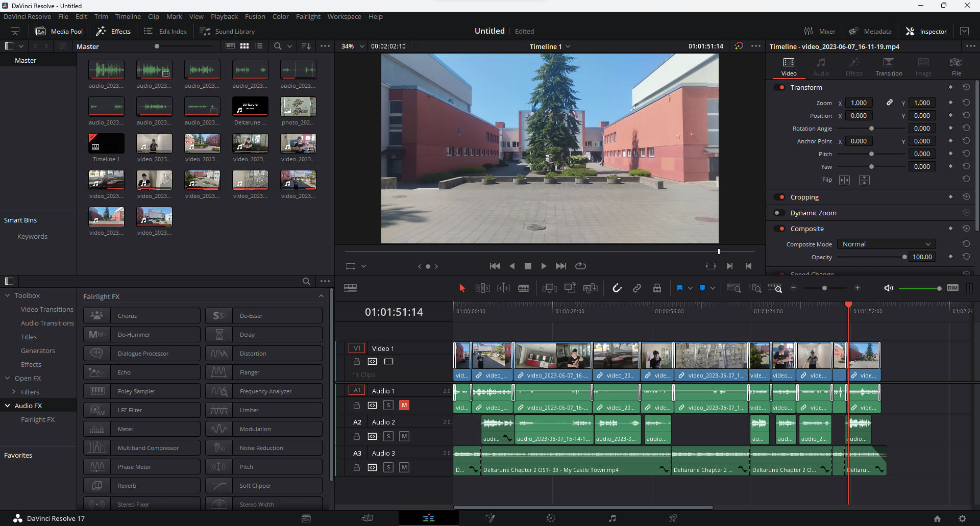Mute the timeline audio speaker icon
Image resolution: width=980 pixels, height=526 pixels.
click(x=889, y=288)
